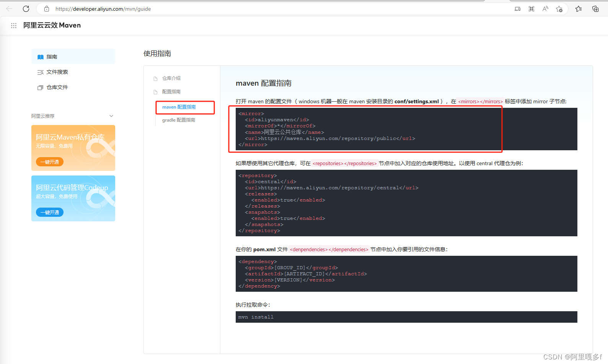Click the maven 配置指南 page heading

(264, 83)
